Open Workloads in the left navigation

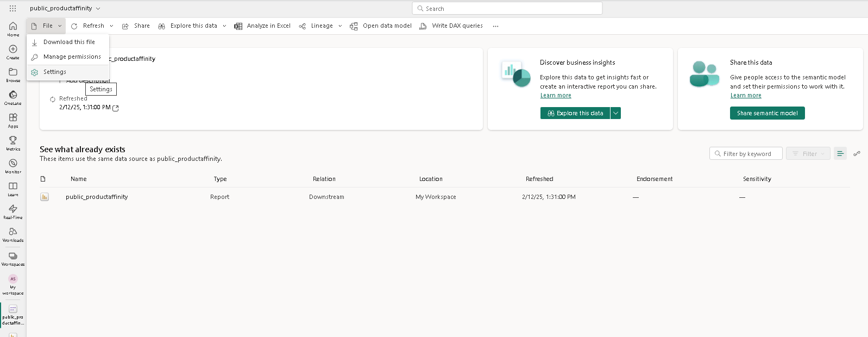13,234
